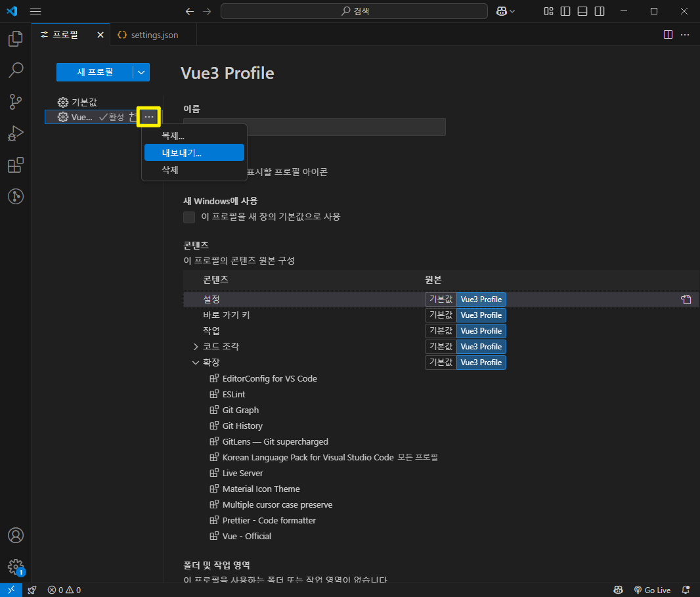Go forward with the right arrow
The image size is (700, 597).
coord(207,11)
